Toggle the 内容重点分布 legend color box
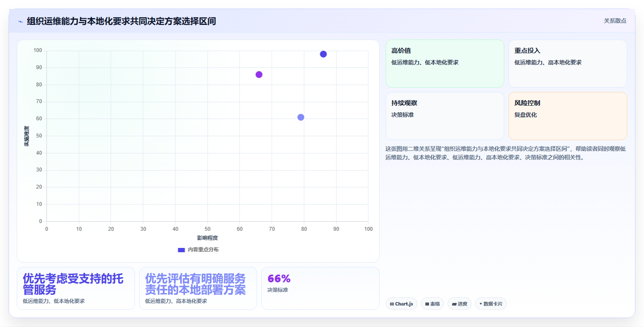 pyautogui.click(x=181, y=250)
